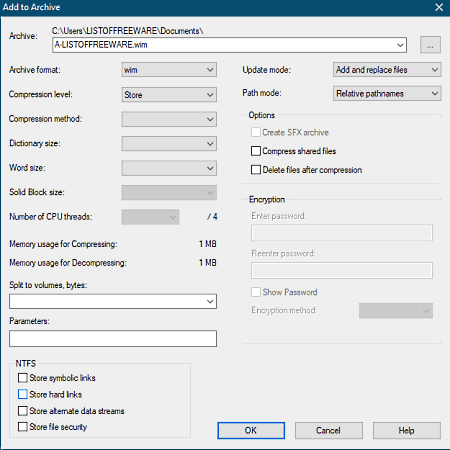The width and height of the screenshot is (450, 450).
Task: Click the OK button
Action: (251, 430)
